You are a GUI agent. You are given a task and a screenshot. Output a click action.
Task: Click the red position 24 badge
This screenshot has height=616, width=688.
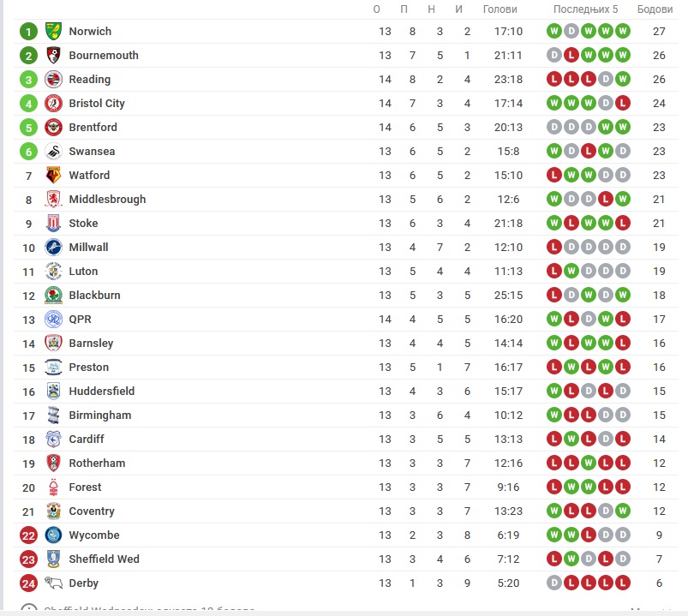28,583
